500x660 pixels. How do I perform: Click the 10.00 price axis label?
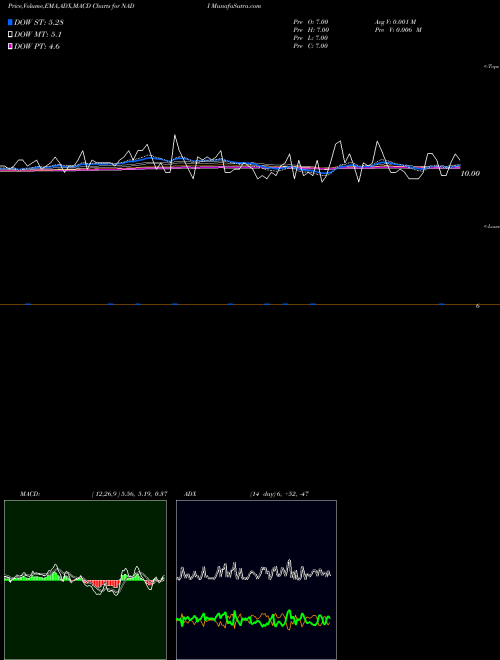click(470, 173)
